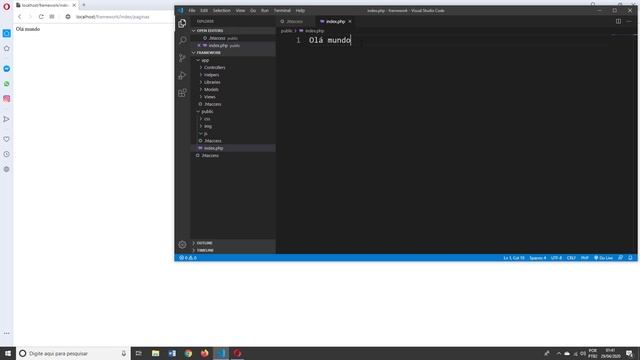
Task: Click the errors and warnings indicator in status bar
Action: (x=188, y=258)
